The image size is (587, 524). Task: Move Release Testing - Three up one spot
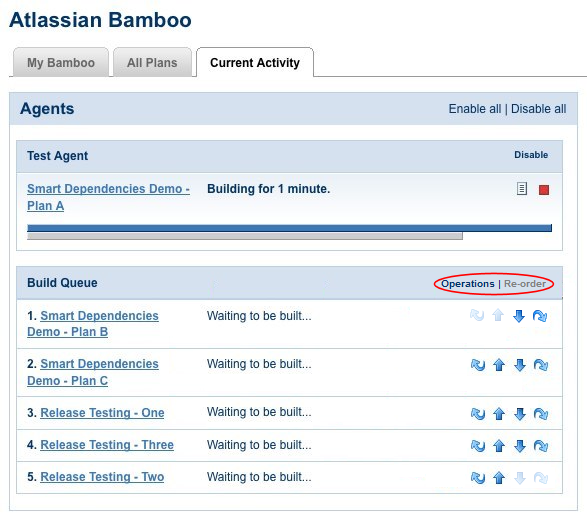point(499,446)
